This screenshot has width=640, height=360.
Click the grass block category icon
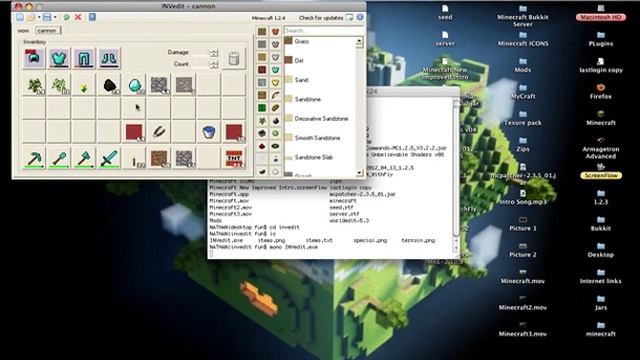pyautogui.click(x=262, y=31)
